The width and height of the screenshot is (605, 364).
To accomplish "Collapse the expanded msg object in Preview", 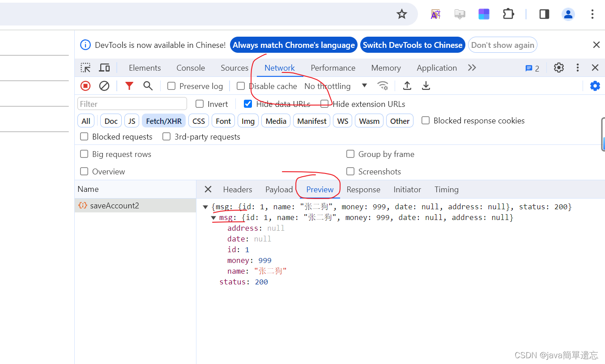I will coord(214,217).
